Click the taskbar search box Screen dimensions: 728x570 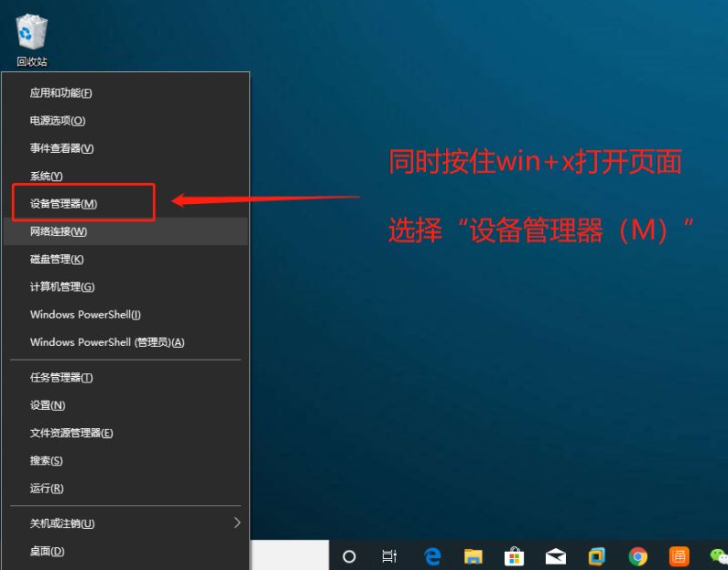tap(289, 556)
